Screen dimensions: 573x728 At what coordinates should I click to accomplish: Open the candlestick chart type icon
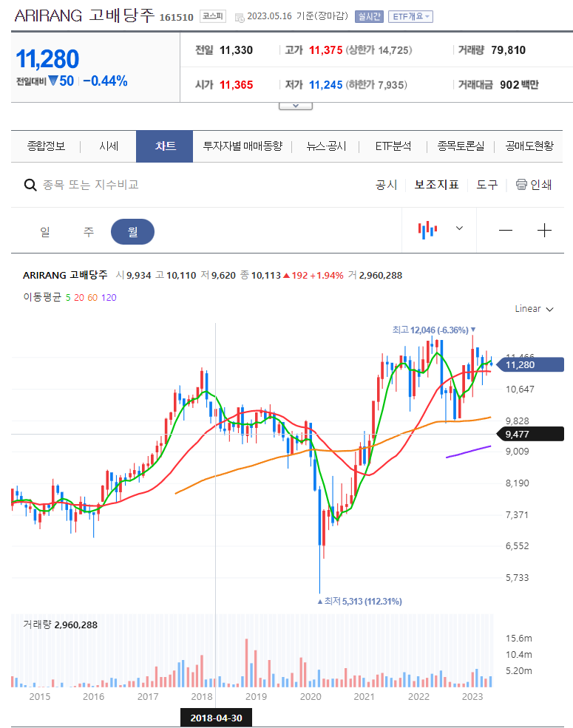click(x=427, y=229)
